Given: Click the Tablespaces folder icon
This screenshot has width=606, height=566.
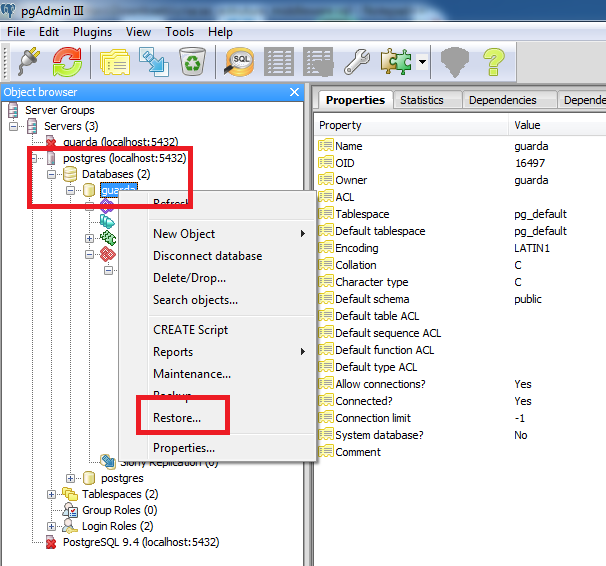Looking at the screenshot, I should tap(70, 494).
